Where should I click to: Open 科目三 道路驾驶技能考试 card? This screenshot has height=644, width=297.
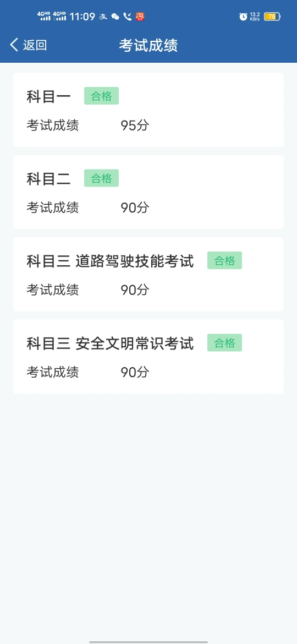coord(148,274)
